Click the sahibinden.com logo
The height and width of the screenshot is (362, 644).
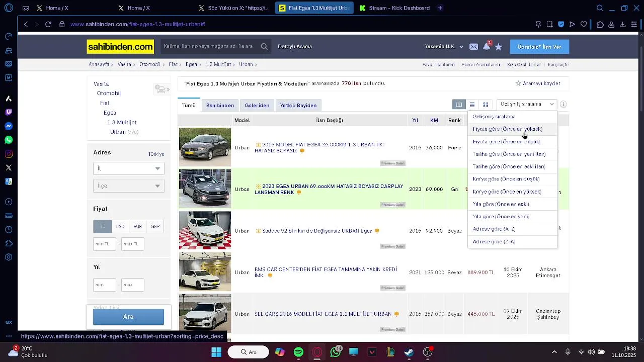pyautogui.click(x=120, y=47)
